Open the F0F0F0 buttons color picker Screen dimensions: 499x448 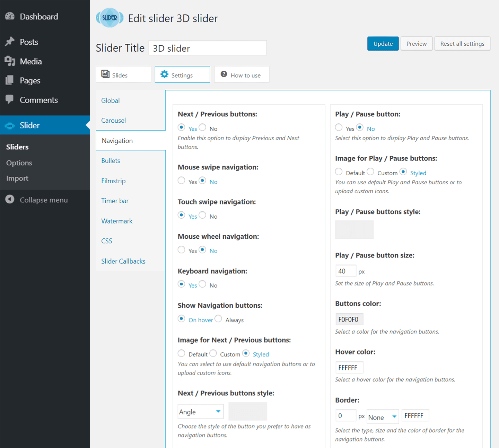coord(349,319)
